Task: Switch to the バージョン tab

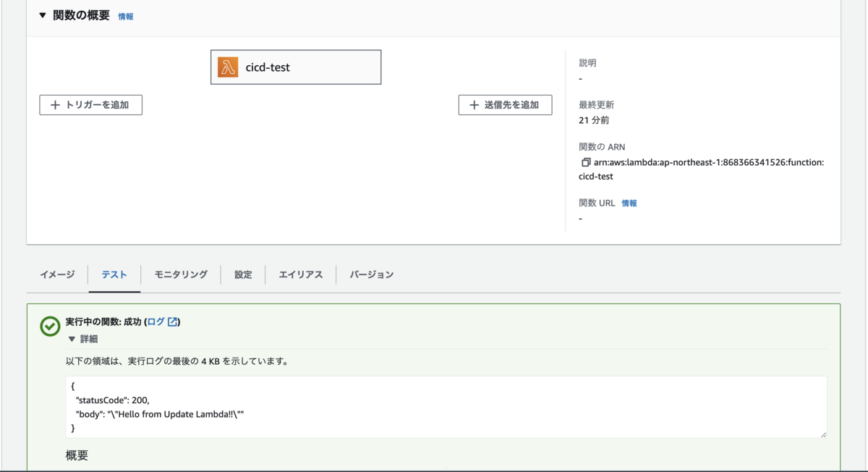Action: pyautogui.click(x=372, y=275)
